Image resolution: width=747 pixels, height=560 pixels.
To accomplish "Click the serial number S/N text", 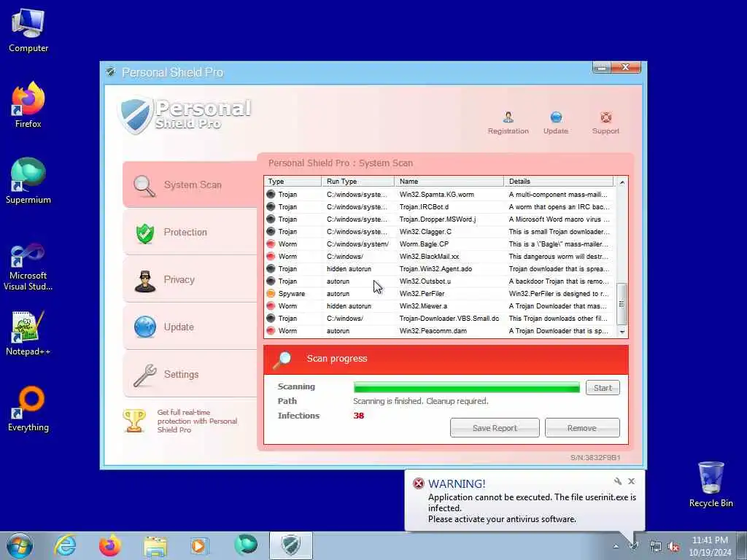I will [x=595, y=458].
